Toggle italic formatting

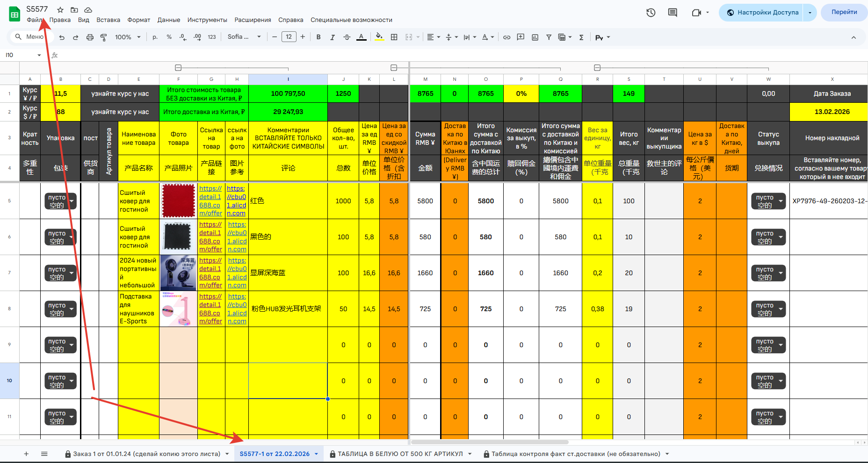333,37
